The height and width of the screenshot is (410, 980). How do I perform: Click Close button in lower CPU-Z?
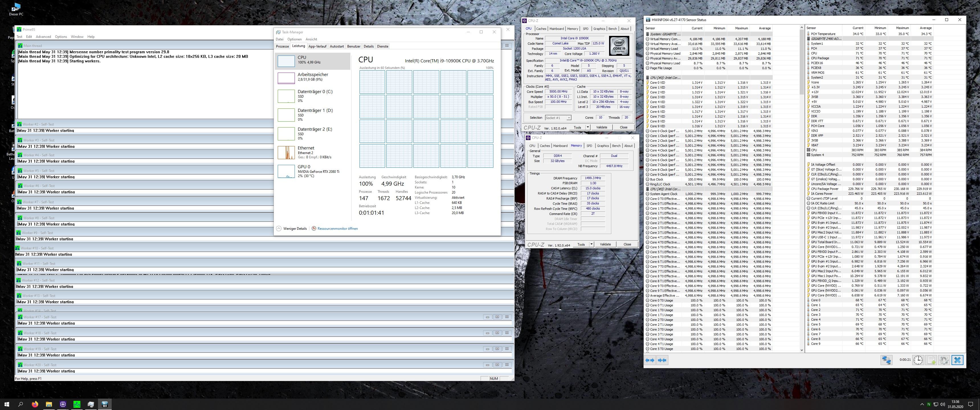[627, 245]
